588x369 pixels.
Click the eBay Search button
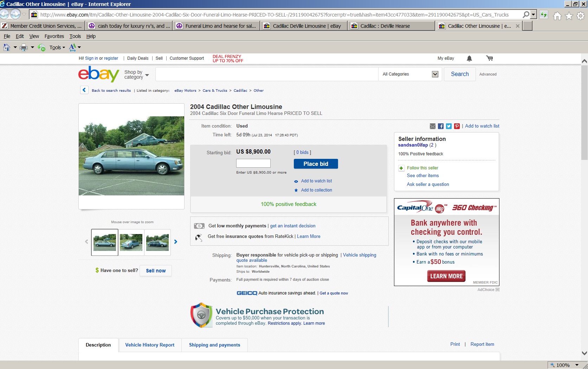460,74
